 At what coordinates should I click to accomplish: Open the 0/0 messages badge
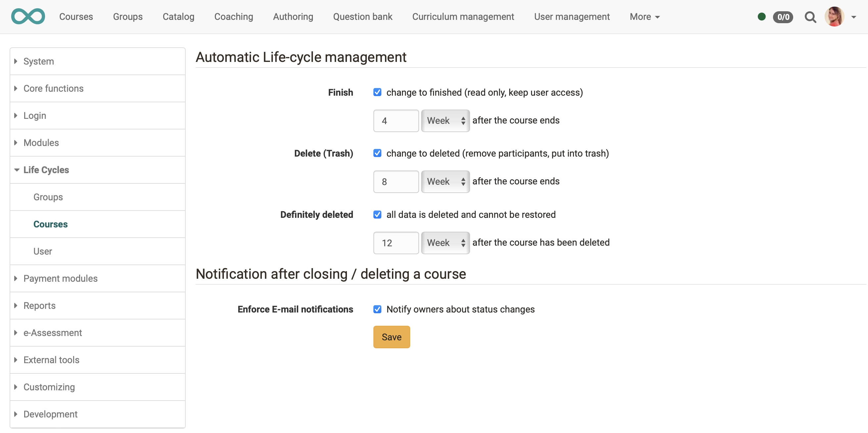point(783,17)
